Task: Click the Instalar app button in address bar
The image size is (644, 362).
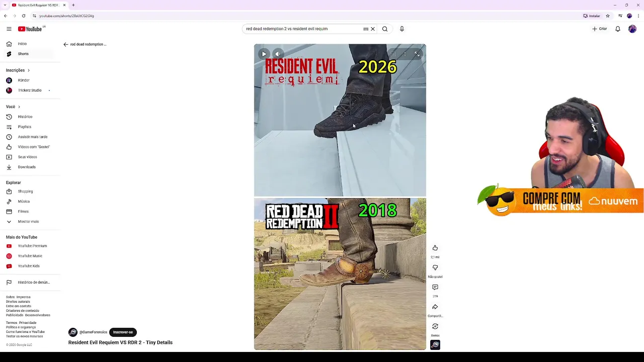Action: point(592,16)
